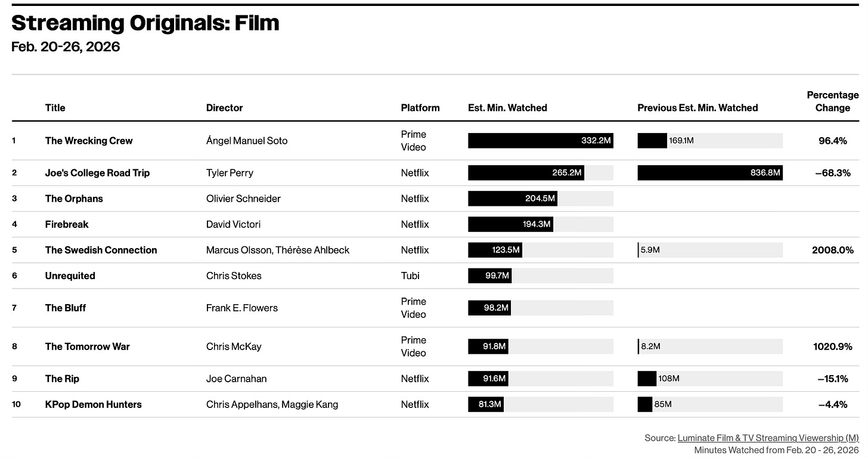Click the Percentage Change column header
This screenshot has height=458, width=868.
(x=833, y=101)
